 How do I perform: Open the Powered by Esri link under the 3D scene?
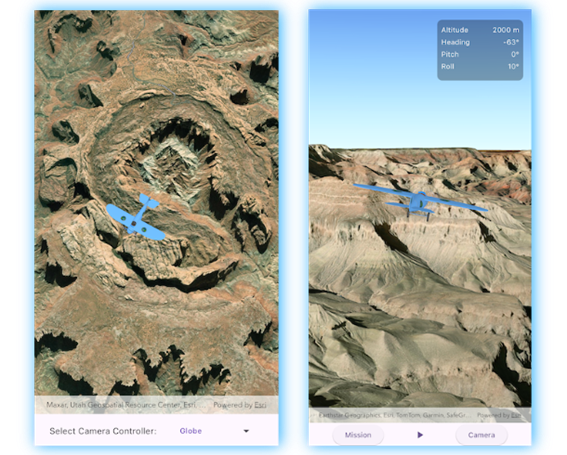coord(499,415)
